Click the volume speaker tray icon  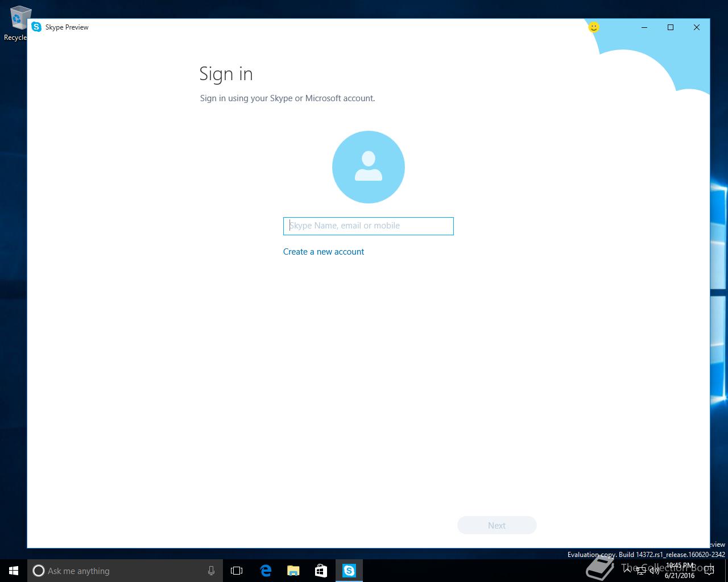pyautogui.click(x=655, y=571)
